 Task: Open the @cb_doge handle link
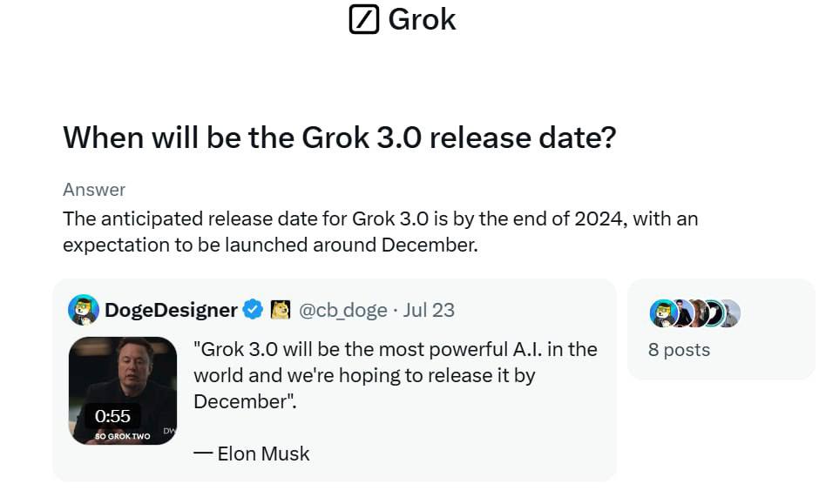(343, 310)
